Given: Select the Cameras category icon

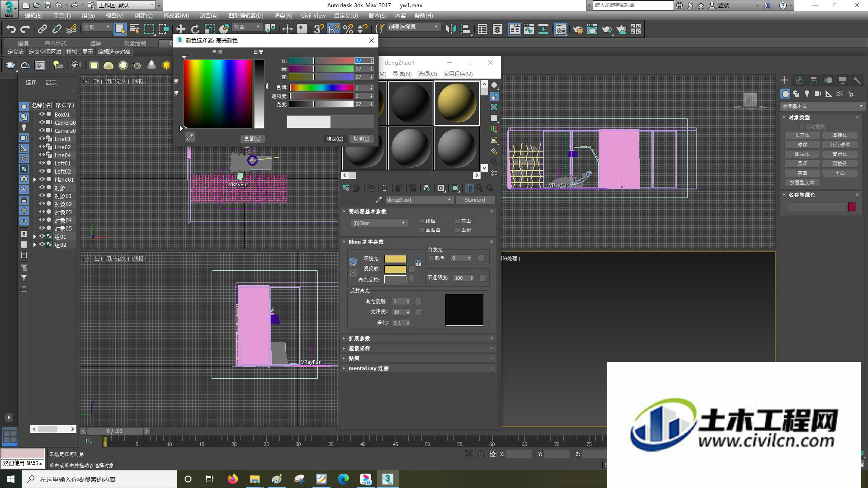Looking at the screenshot, I should coord(818,94).
